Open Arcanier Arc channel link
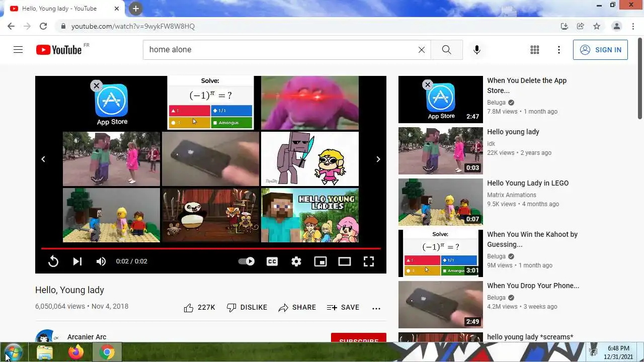The width and height of the screenshot is (644, 362). [87, 337]
